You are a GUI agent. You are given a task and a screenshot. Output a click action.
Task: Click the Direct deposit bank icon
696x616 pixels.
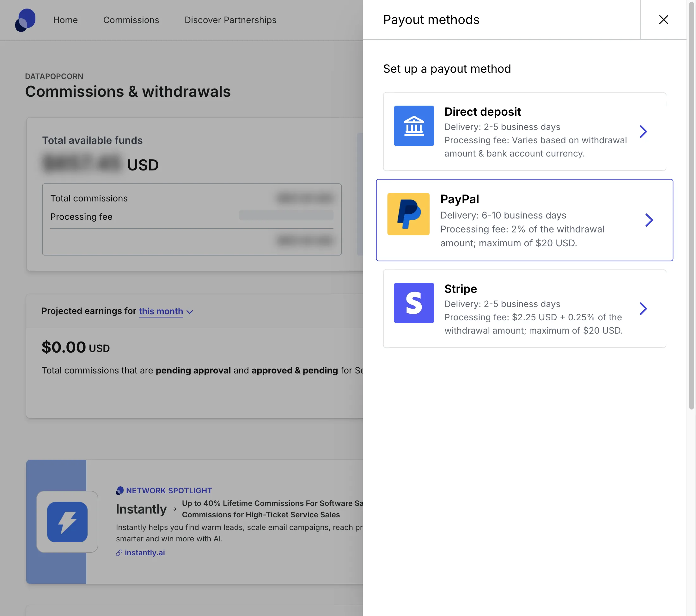(x=414, y=126)
